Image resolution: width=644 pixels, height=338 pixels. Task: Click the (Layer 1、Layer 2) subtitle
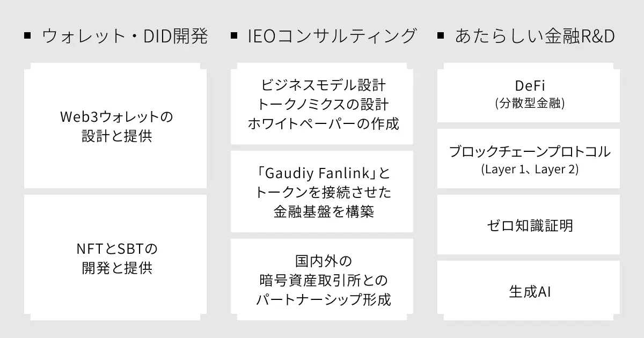click(x=530, y=170)
